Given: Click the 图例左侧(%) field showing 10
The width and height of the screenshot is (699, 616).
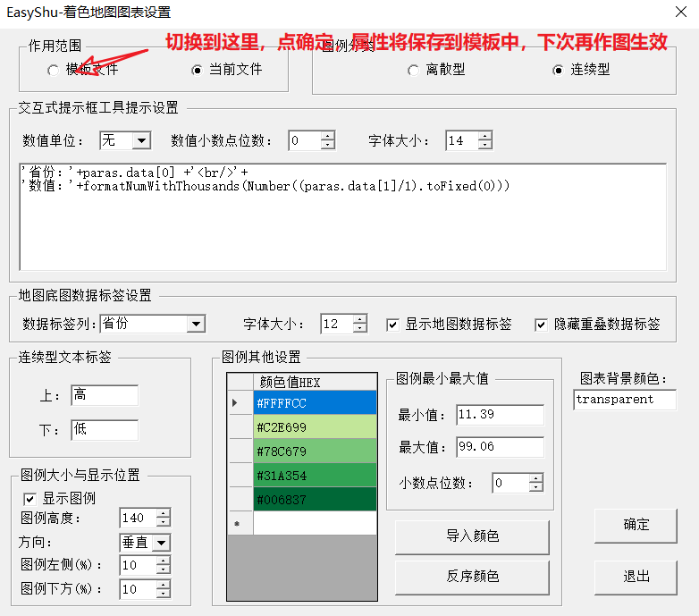Looking at the screenshot, I should (139, 565).
